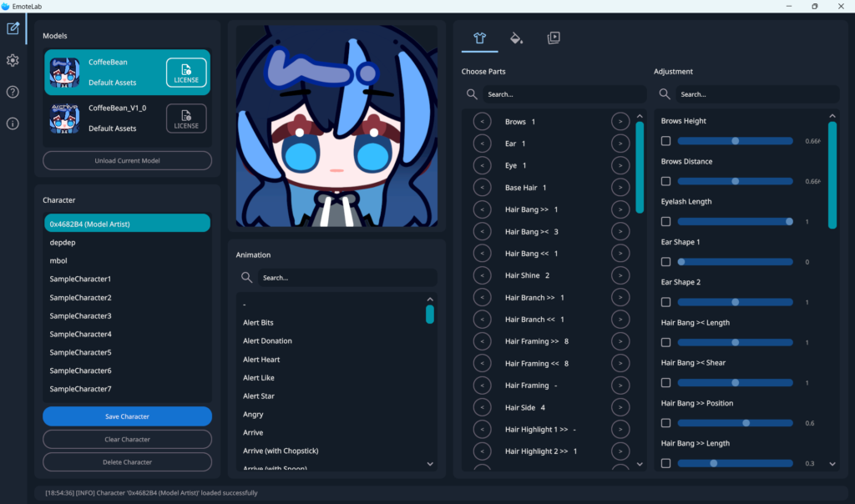Switch to the paint bucket color tab
855x504 pixels.
point(516,38)
